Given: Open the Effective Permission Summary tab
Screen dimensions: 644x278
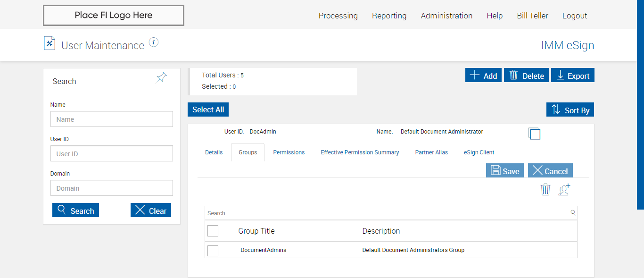Looking at the screenshot, I should click(x=360, y=152).
